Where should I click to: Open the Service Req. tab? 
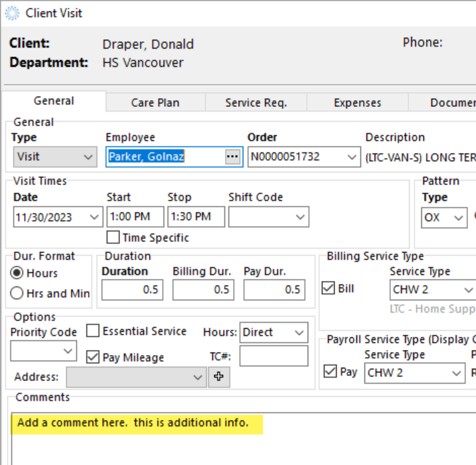coord(256,103)
